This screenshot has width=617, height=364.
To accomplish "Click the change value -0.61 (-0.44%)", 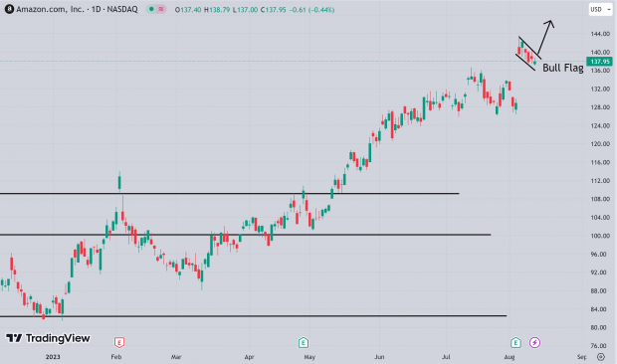I will [x=312, y=10].
